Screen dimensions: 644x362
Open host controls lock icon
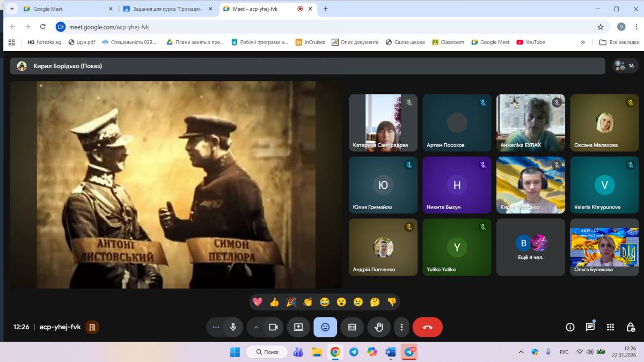pyautogui.click(x=631, y=327)
